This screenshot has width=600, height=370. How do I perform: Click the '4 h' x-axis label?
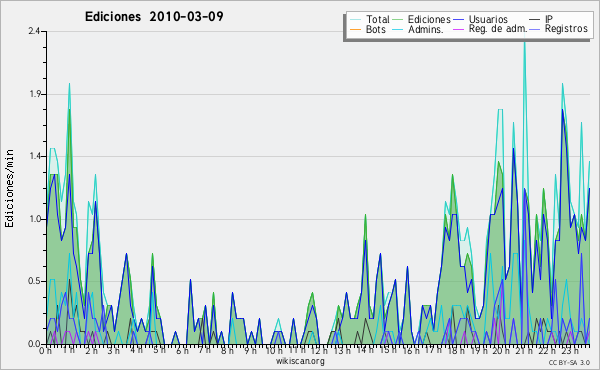click(136, 350)
